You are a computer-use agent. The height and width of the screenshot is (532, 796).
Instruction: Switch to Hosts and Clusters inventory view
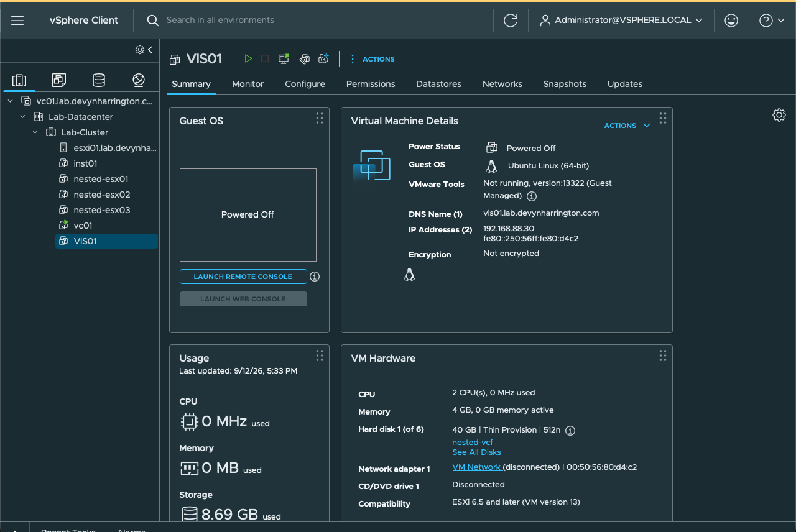point(19,80)
